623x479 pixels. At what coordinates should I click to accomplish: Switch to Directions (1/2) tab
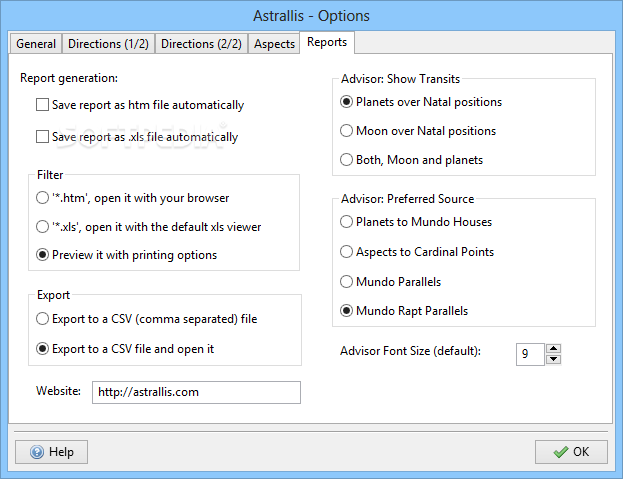click(x=108, y=44)
